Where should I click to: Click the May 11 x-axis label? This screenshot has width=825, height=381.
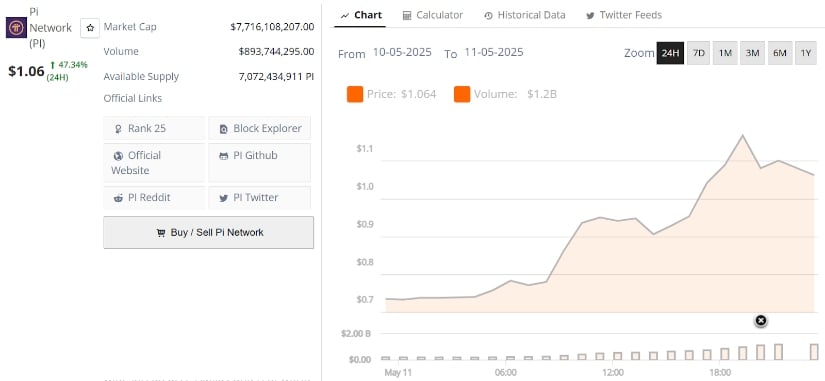pos(398,373)
